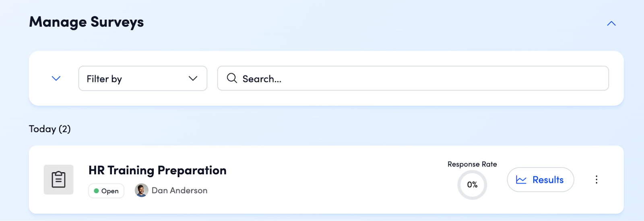Viewport: 644px width, 221px height.
Task: Open the three-dot survey options menu
Action: [597, 179]
